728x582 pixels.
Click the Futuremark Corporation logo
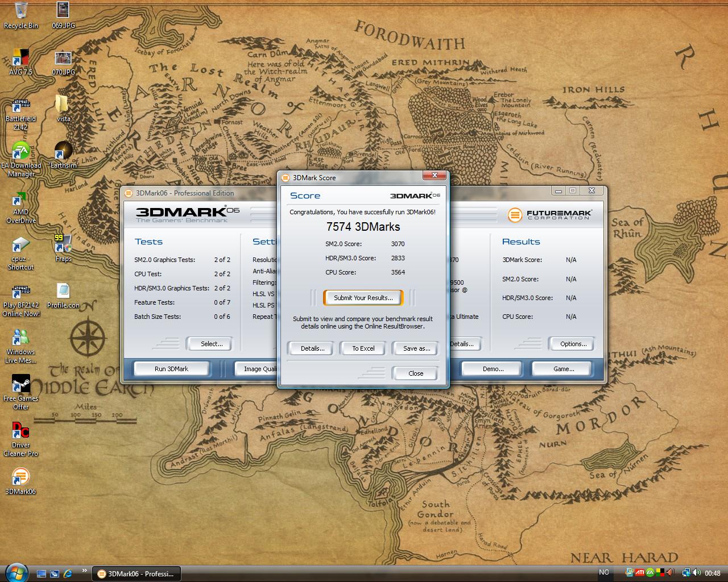coord(550,215)
